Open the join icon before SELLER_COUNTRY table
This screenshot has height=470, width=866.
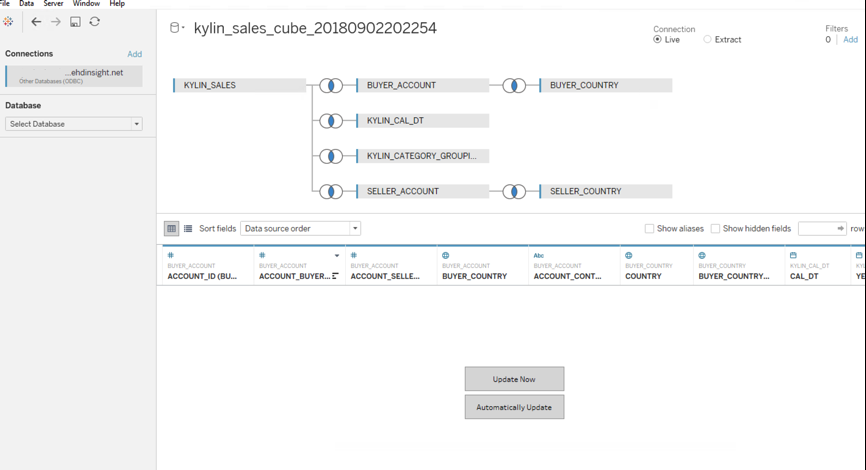click(514, 192)
